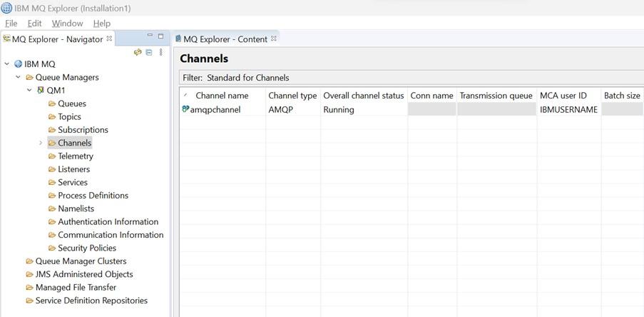
Task: Open the Window menu
Action: pyautogui.click(x=67, y=24)
